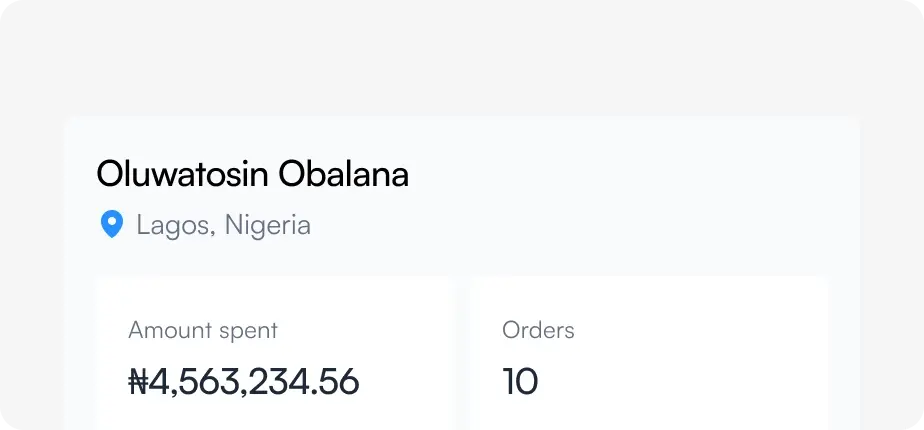Click the first name Oluwatosin
The width and height of the screenshot is (924, 430).
(x=182, y=174)
